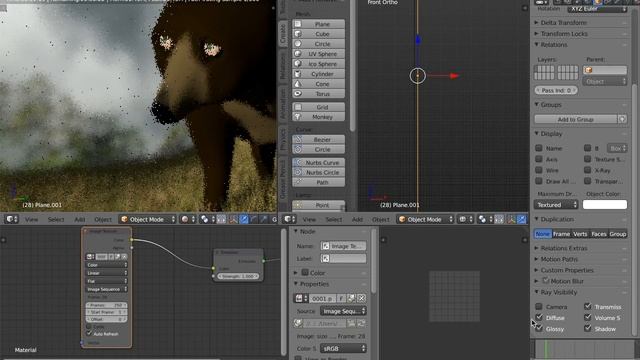
Task: Click the Path curve icon
Action: (298, 182)
